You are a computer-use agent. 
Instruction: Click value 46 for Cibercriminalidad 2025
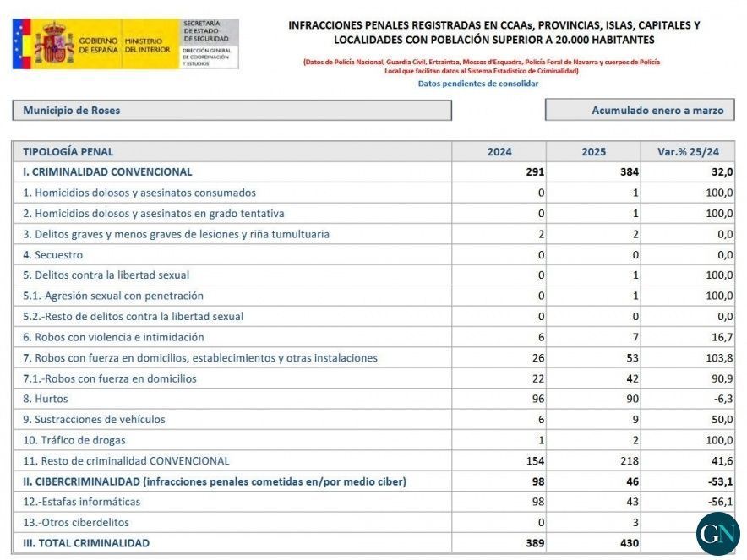click(633, 481)
